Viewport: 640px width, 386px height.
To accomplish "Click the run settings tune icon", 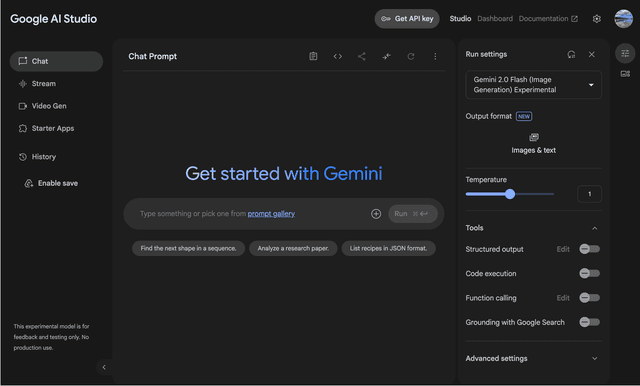I will click(x=625, y=53).
